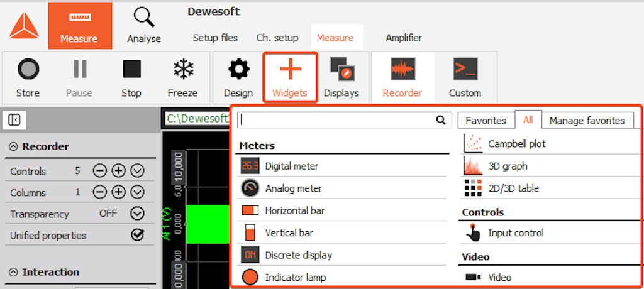
Task: Click the Meters category heading
Action: (257, 146)
